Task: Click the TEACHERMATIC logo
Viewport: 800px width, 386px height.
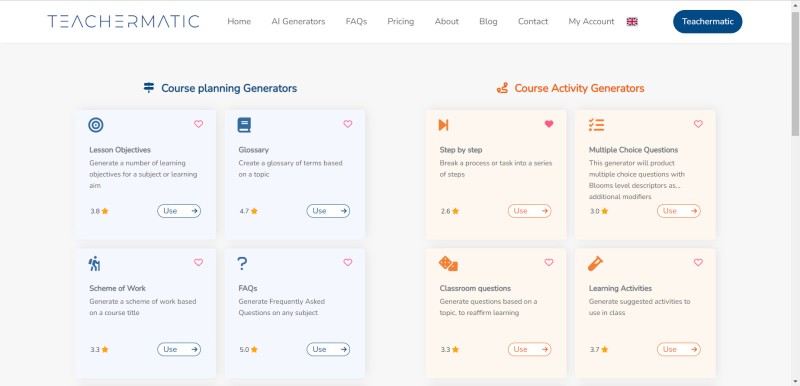Action: coord(123,21)
